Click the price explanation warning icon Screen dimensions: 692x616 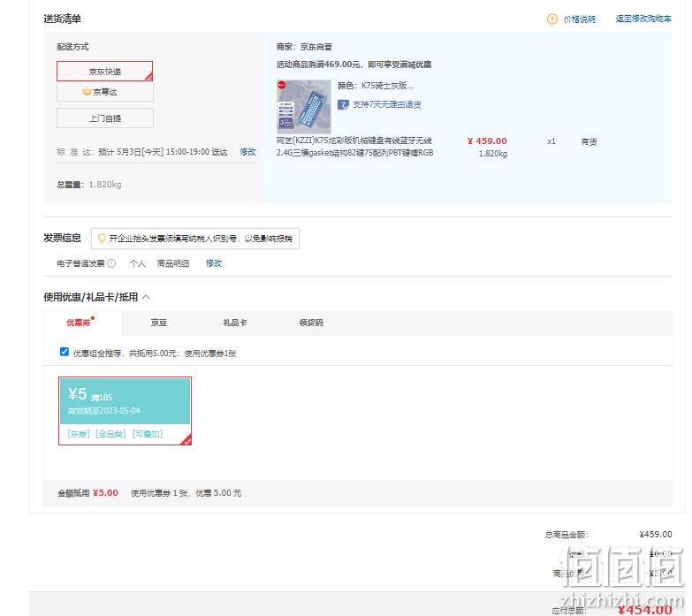pos(551,19)
